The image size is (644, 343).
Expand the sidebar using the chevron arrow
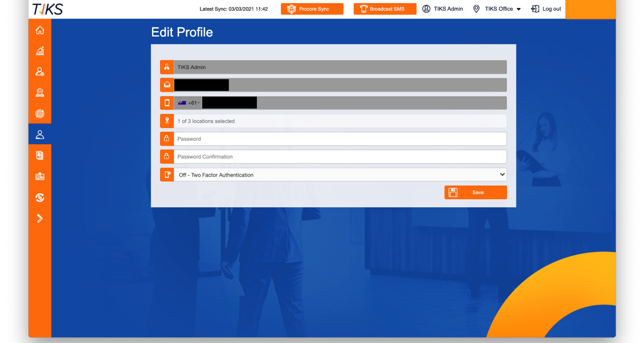pyautogui.click(x=40, y=218)
